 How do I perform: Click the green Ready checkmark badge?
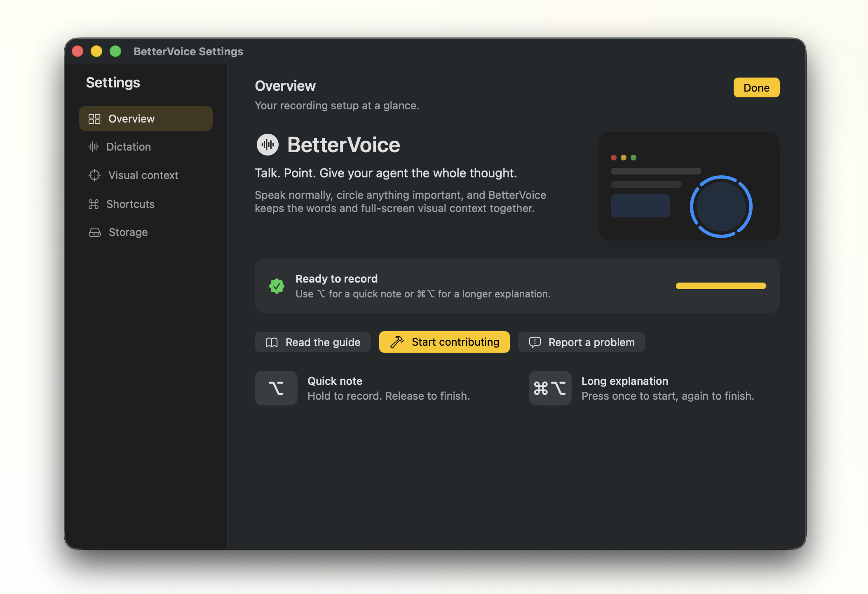[277, 286]
